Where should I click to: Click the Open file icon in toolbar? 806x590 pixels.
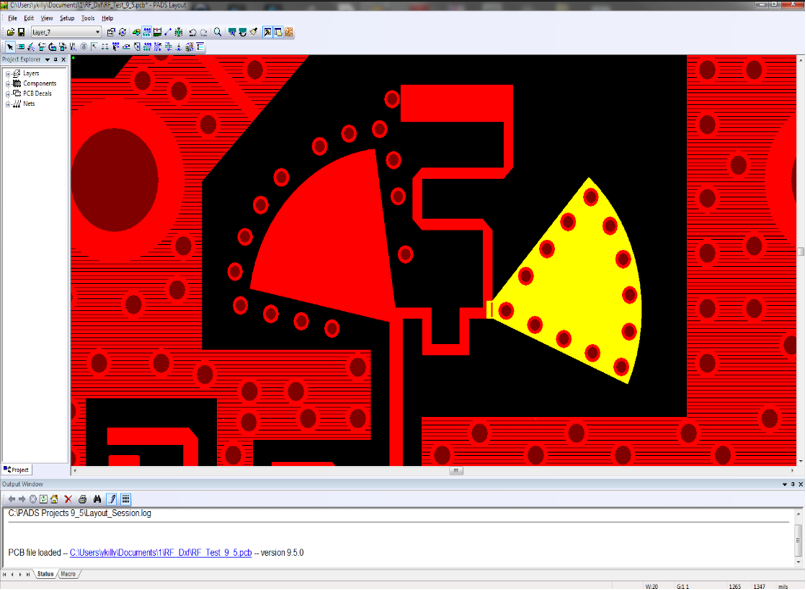tap(10, 32)
